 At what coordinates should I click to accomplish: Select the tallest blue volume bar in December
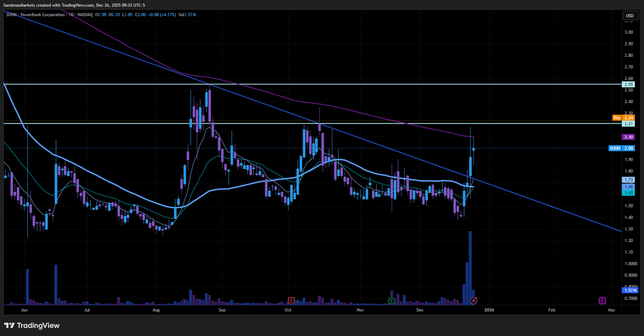tap(470, 268)
